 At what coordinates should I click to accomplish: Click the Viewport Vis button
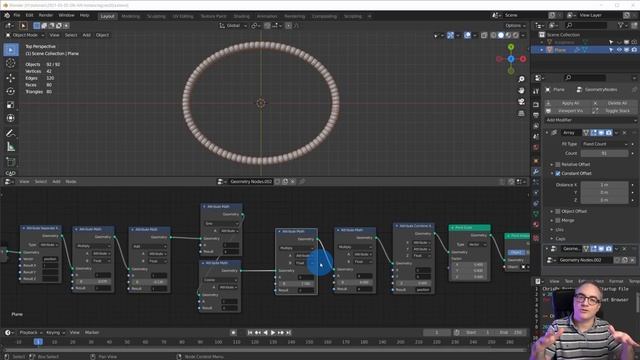tap(567, 111)
